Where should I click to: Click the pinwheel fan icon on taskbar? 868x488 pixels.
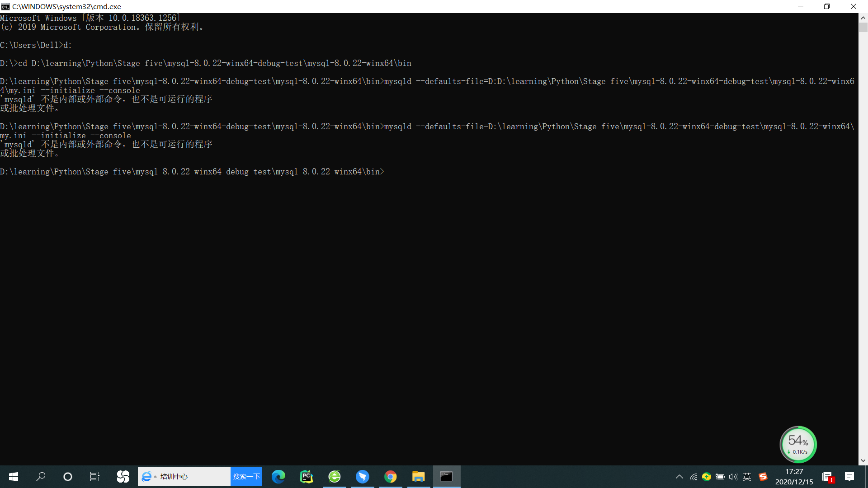(123, 477)
